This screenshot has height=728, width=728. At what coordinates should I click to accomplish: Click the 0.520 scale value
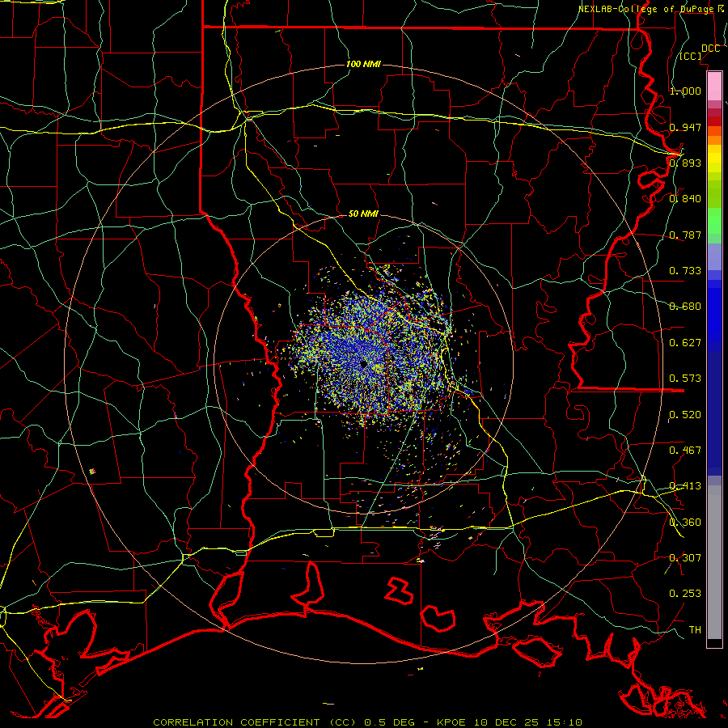click(x=685, y=415)
